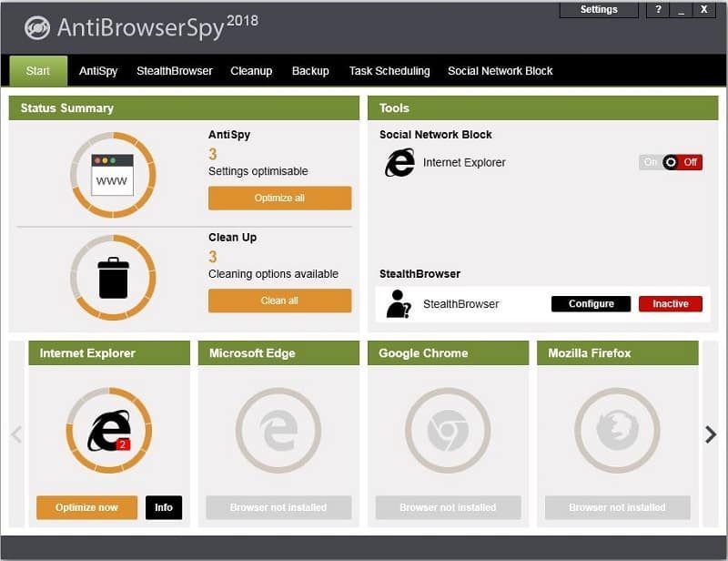Click the Internet Explorer icon under Social Network Block
Image resolution: width=728 pixels, height=561 pixels.
click(x=398, y=162)
